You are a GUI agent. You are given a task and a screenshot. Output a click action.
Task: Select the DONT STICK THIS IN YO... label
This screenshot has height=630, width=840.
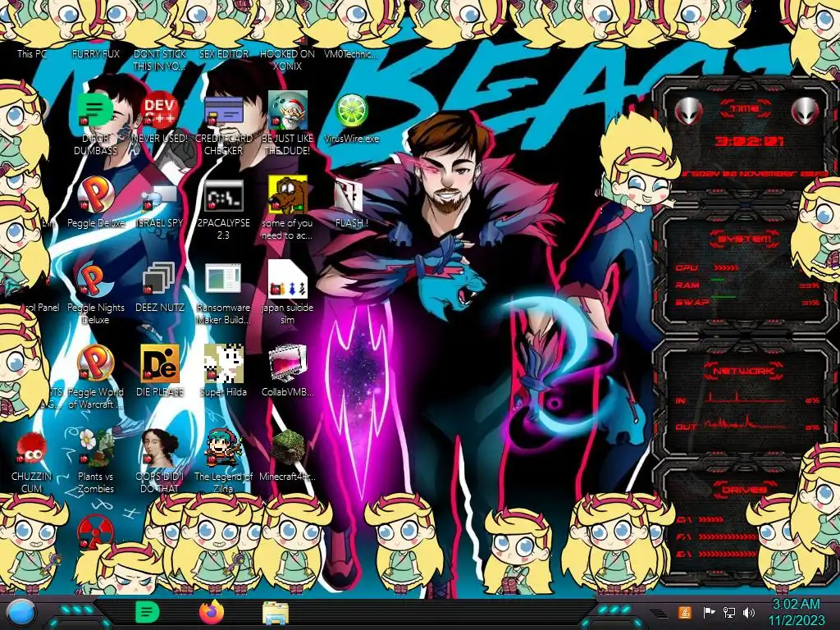click(x=160, y=60)
